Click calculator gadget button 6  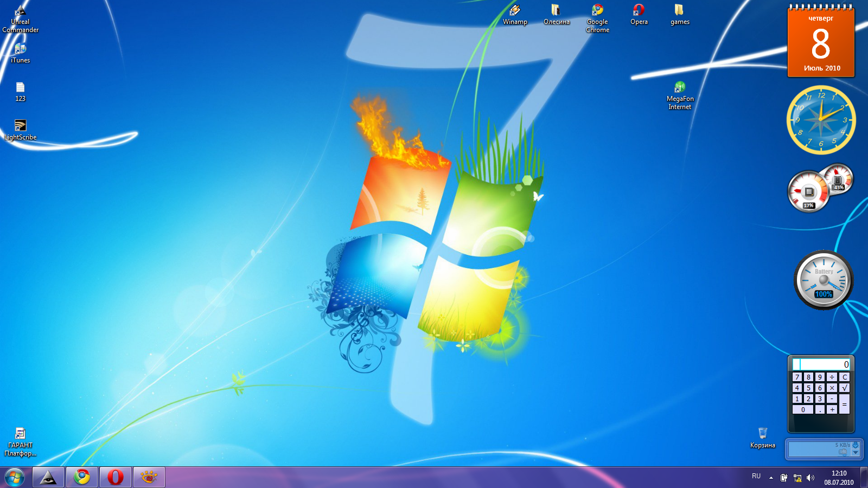820,388
